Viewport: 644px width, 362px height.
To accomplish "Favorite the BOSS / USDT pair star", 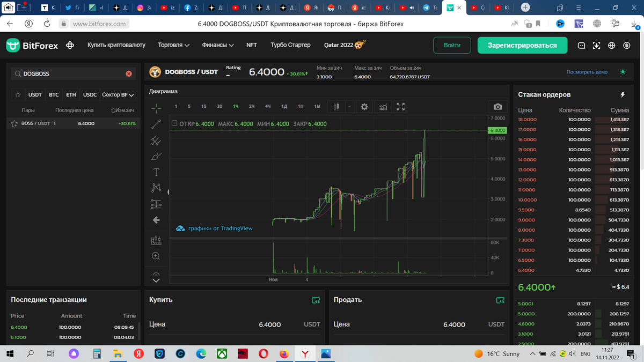I will point(14,123).
